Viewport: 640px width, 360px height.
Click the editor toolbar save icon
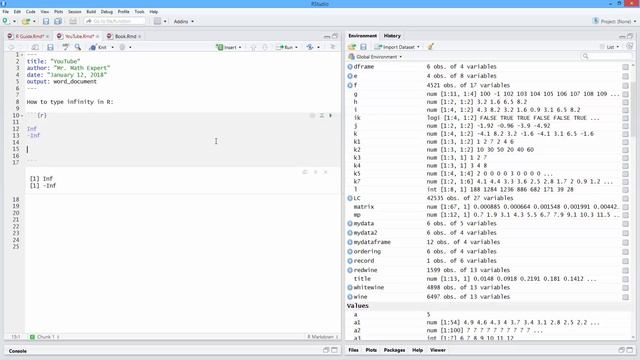click(x=50, y=47)
